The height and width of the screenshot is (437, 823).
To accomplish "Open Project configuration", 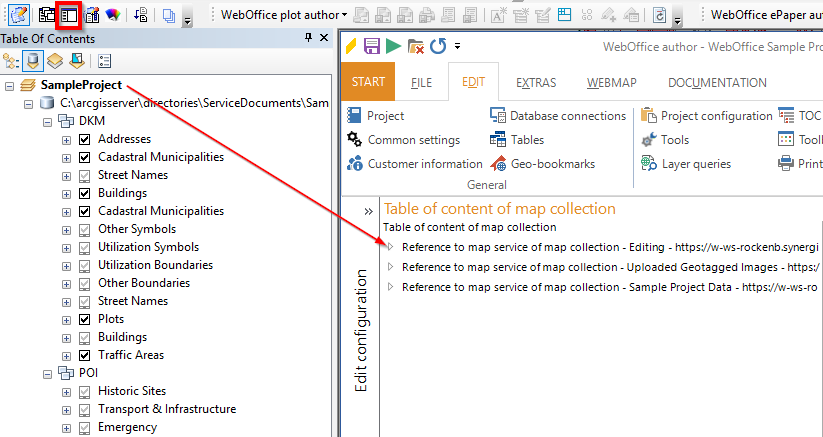I will coord(706,116).
